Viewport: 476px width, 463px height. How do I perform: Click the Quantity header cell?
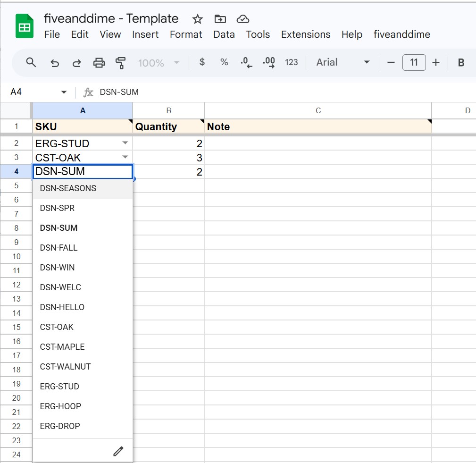168,126
